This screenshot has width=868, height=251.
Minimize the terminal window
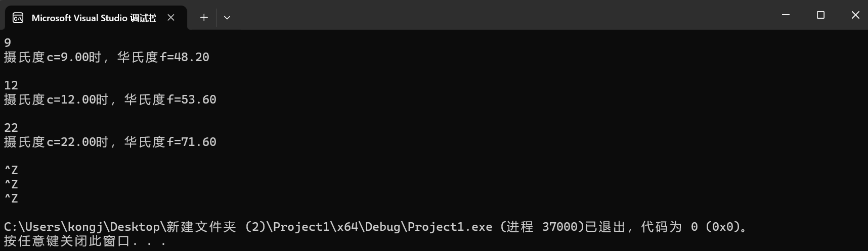coord(786,15)
